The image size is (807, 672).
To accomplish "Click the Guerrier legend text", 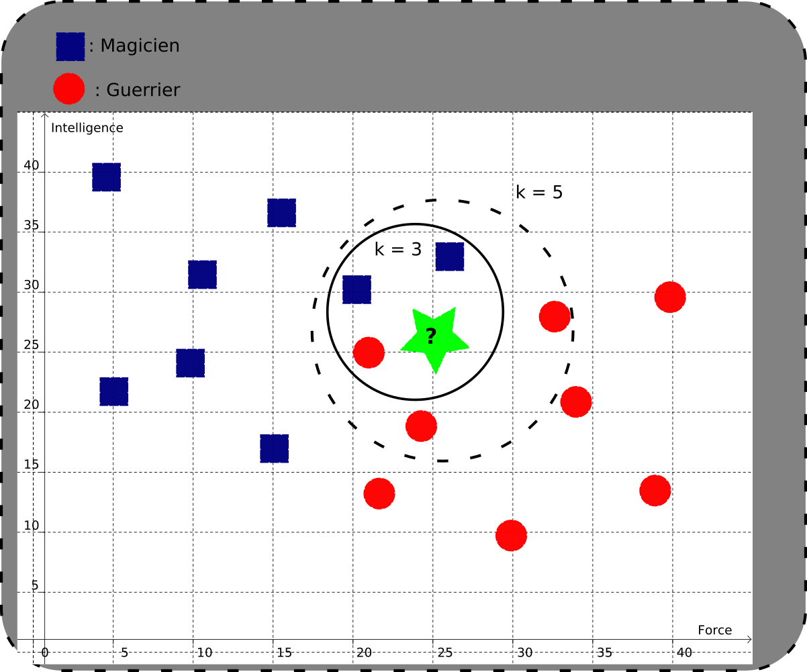I will pos(138,90).
